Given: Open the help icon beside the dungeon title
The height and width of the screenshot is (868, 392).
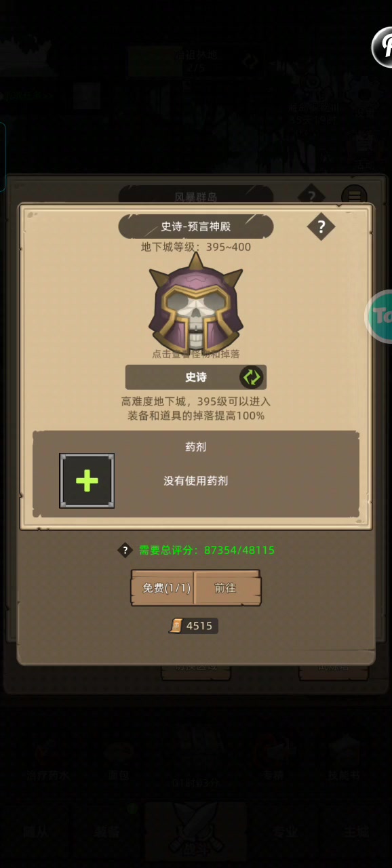Looking at the screenshot, I should click(x=321, y=226).
